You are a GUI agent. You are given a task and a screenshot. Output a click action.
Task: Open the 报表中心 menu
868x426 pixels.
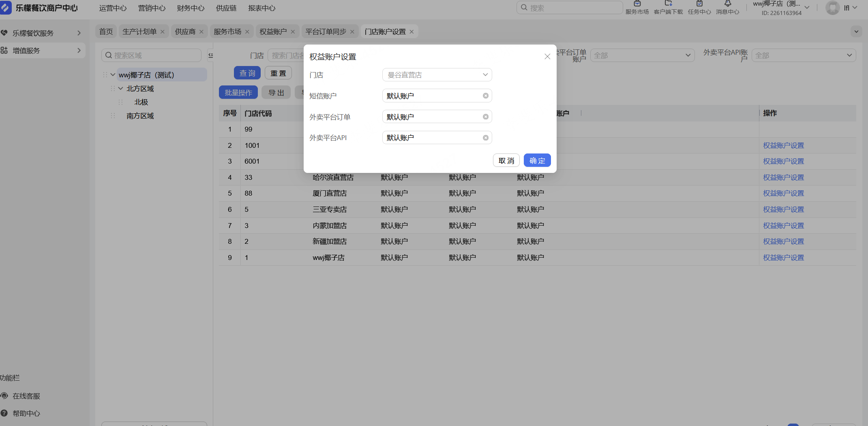(x=262, y=8)
